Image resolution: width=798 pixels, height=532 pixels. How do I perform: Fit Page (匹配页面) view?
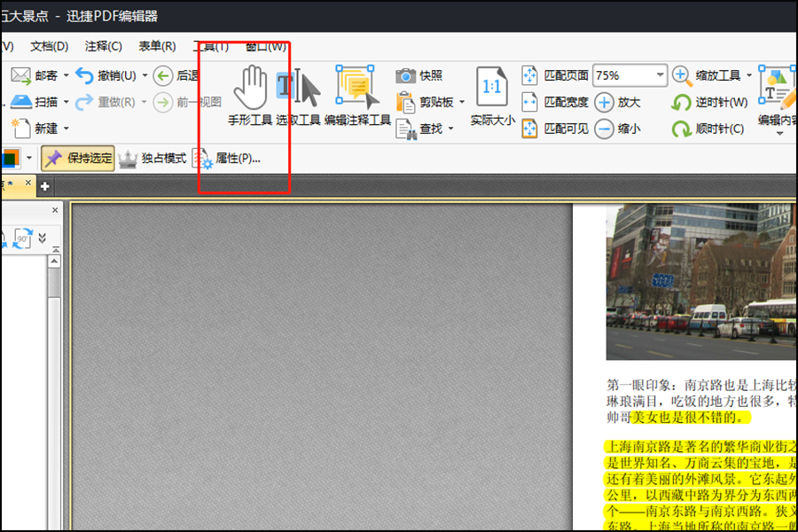[x=555, y=76]
